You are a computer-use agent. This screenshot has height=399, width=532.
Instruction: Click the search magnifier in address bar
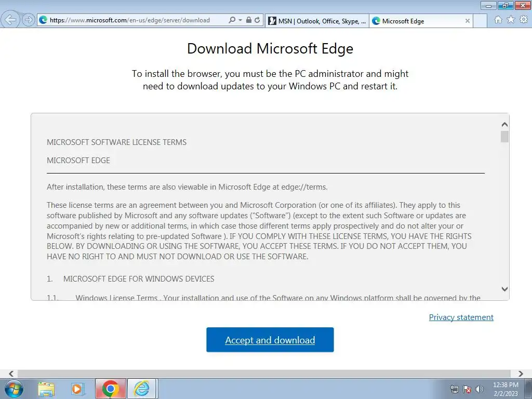coord(232,20)
